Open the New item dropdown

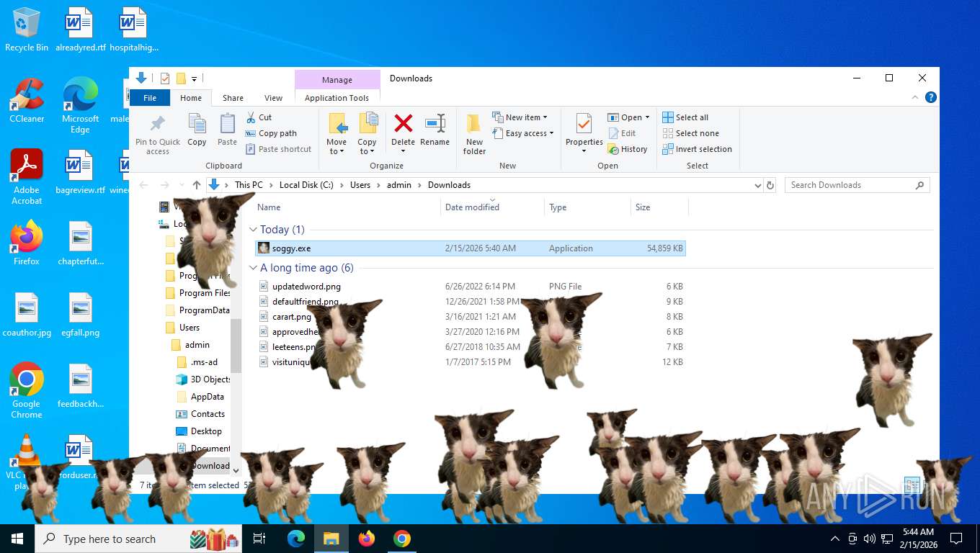click(520, 117)
